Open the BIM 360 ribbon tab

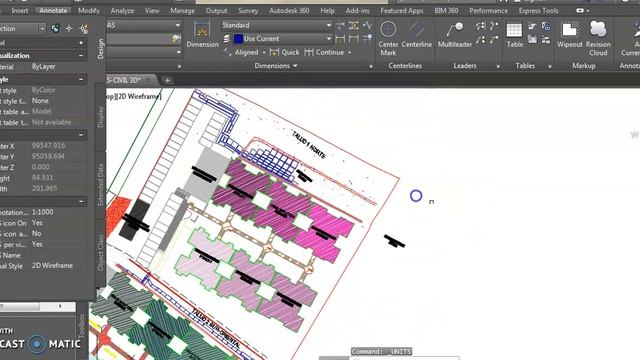(446, 11)
